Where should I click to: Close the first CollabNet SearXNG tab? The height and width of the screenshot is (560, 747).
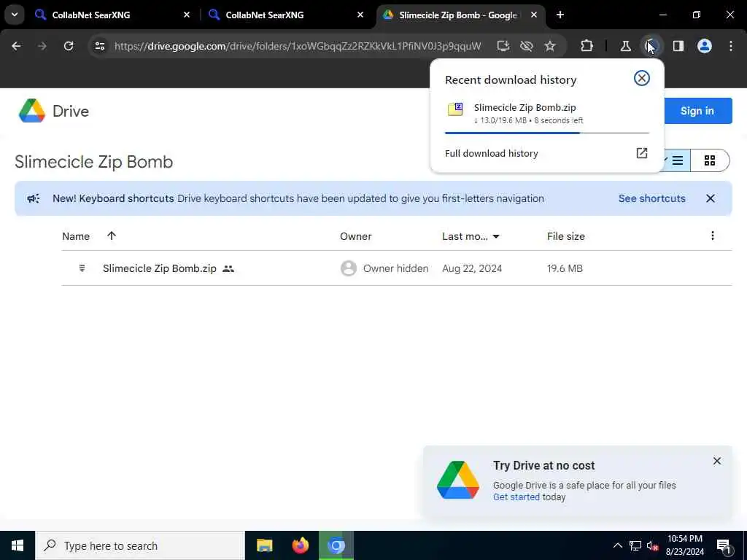click(x=187, y=15)
